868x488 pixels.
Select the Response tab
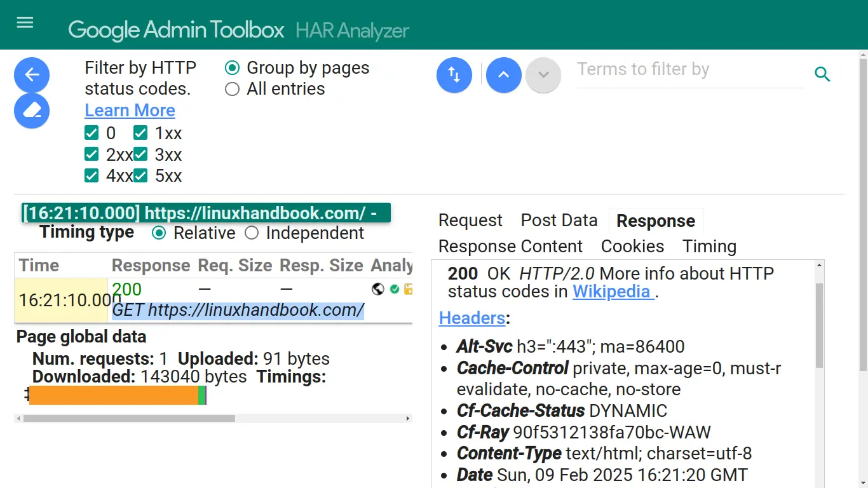point(656,220)
